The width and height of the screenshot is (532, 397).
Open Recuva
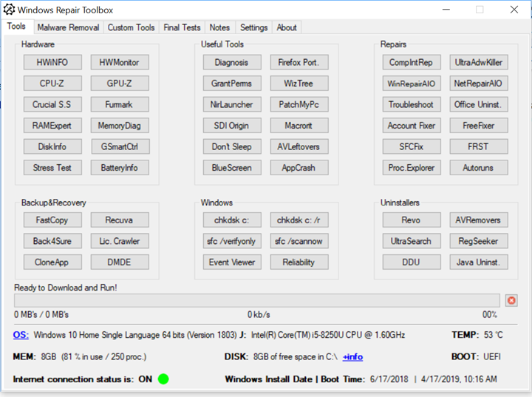120,220
